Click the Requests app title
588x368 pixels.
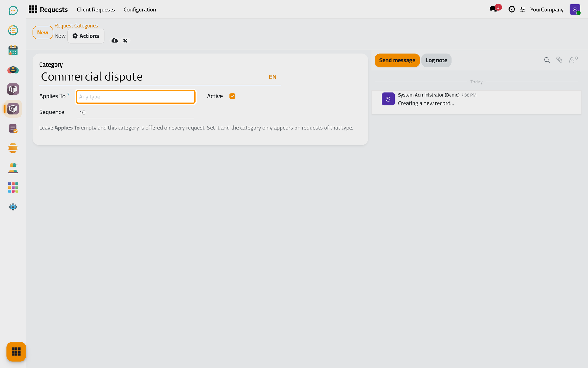point(54,10)
